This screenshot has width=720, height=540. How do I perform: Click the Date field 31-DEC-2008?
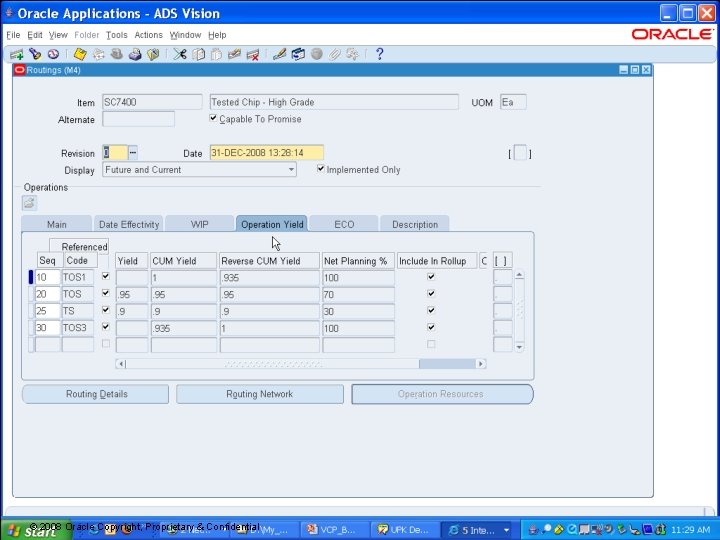[x=266, y=152]
